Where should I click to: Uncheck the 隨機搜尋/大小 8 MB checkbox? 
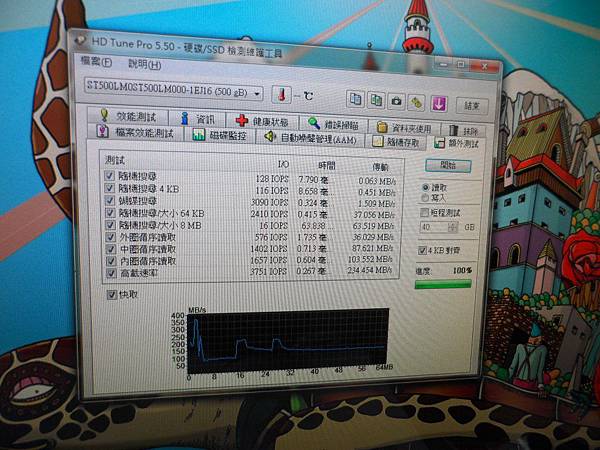point(111,225)
